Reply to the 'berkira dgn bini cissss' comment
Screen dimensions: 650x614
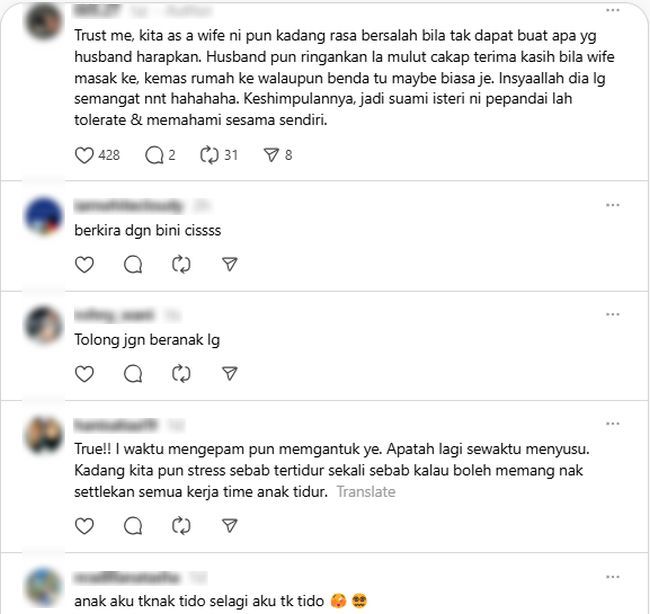tap(133, 265)
